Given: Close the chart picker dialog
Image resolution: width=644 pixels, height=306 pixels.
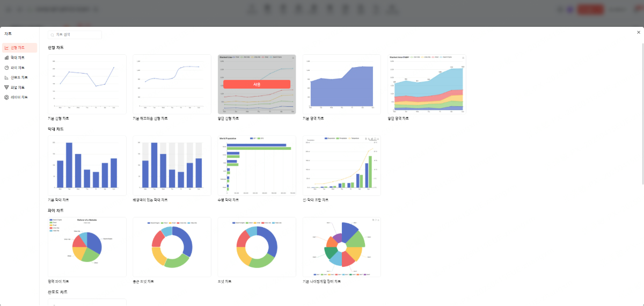Looking at the screenshot, I should (638, 32).
